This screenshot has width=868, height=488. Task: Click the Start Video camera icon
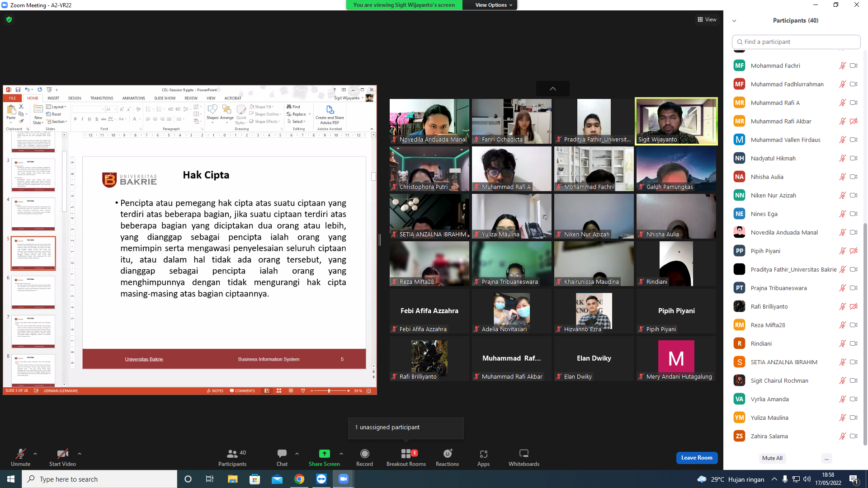(x=62, y=454)
